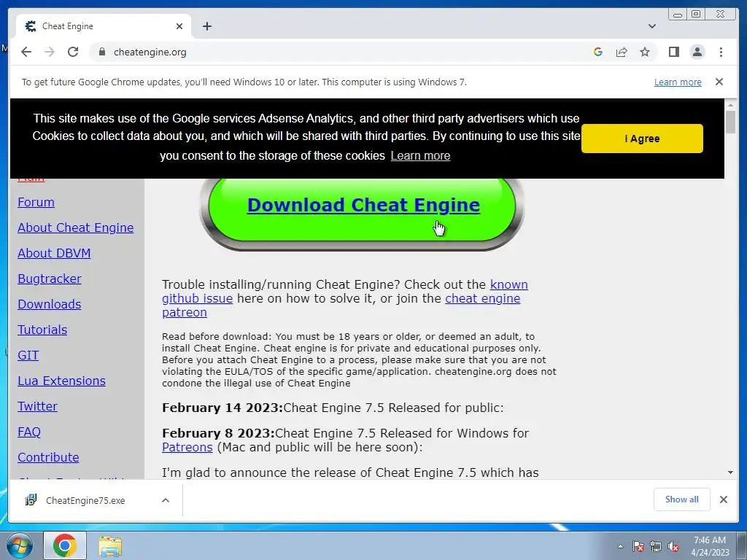Image resolution: width=747 pixels, height=560 pixels.
Task: Open About Cheat Engine link
Action: click(x=76, y=227)
